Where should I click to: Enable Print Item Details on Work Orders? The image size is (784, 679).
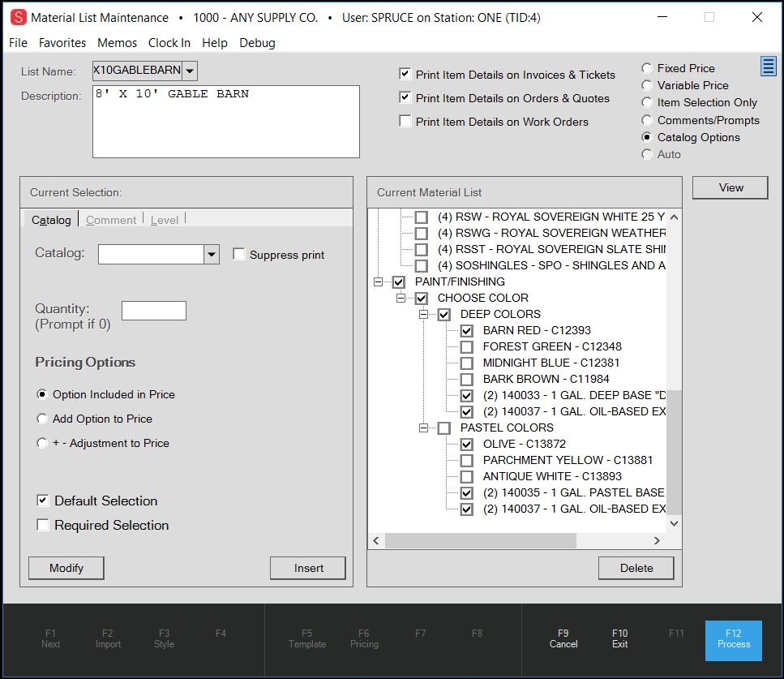pos(404,120)
